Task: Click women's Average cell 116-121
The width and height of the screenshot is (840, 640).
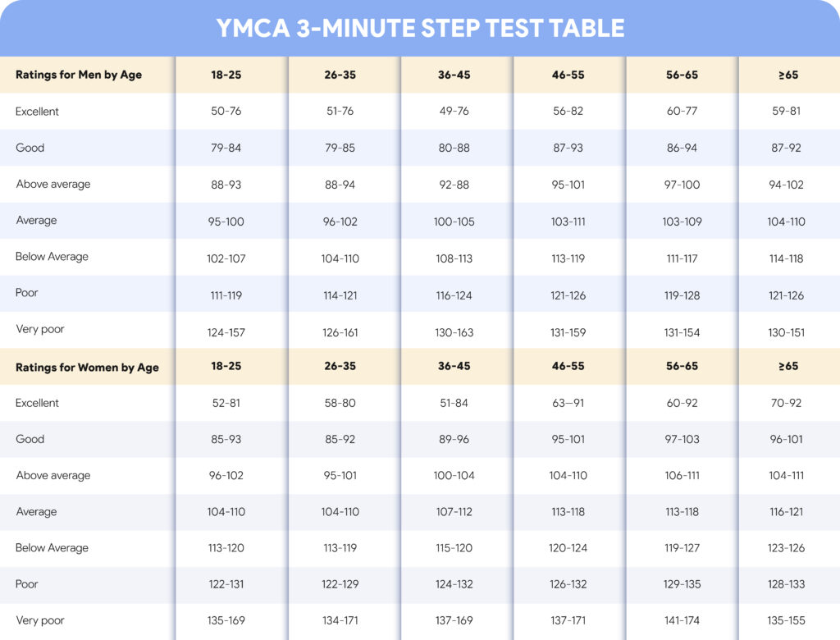Action: coord(786,512)
